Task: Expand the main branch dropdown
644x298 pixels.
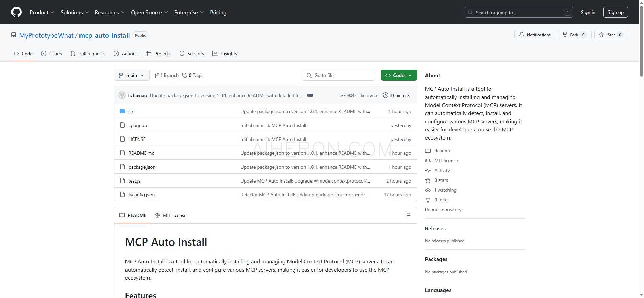Action: click(132, 75)
